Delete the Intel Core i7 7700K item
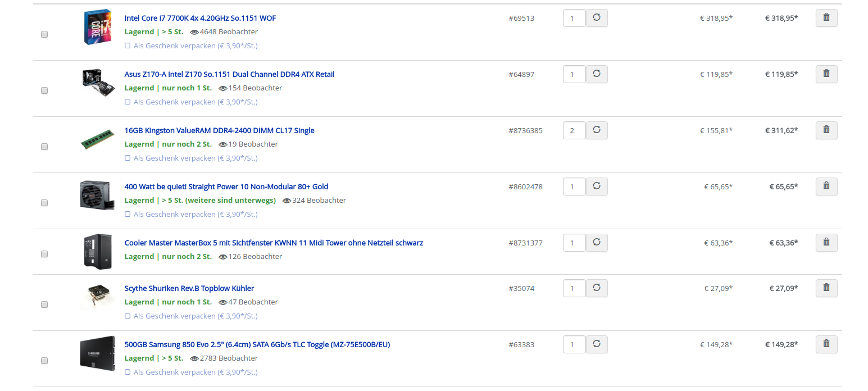Viewport: 868px width, 391px height. point(826,18)
